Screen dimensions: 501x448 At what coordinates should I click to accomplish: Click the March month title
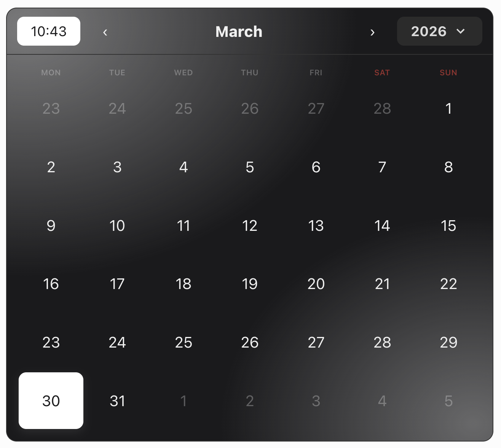click(239, 32)
